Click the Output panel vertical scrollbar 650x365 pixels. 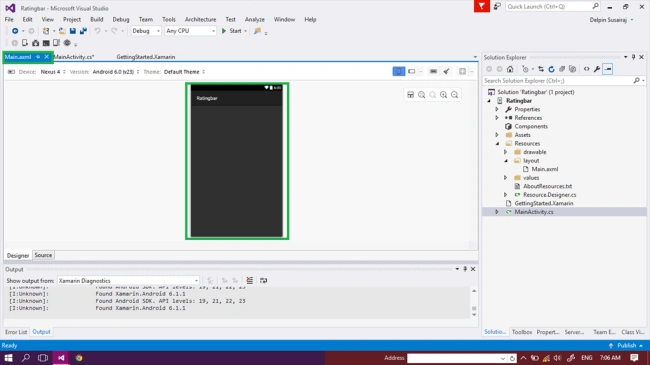click(x=474, y=303)
